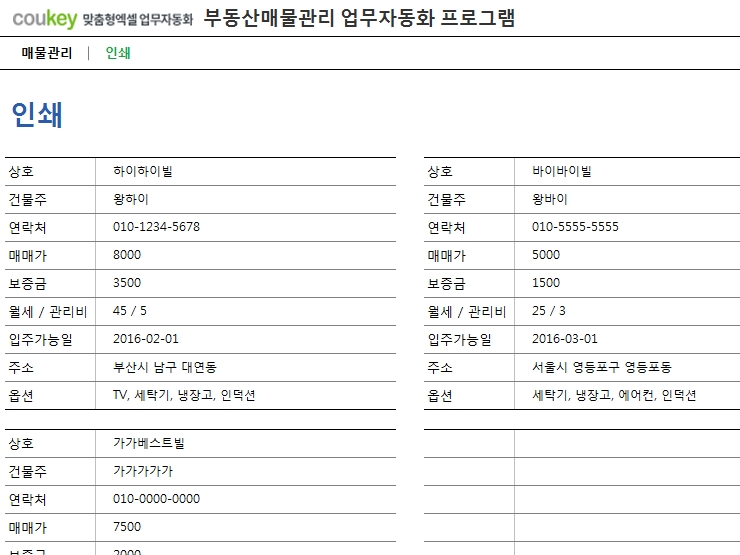The image size is (740, 555).
Task: Click phone number 010-5555-5555
Action: 575,227
